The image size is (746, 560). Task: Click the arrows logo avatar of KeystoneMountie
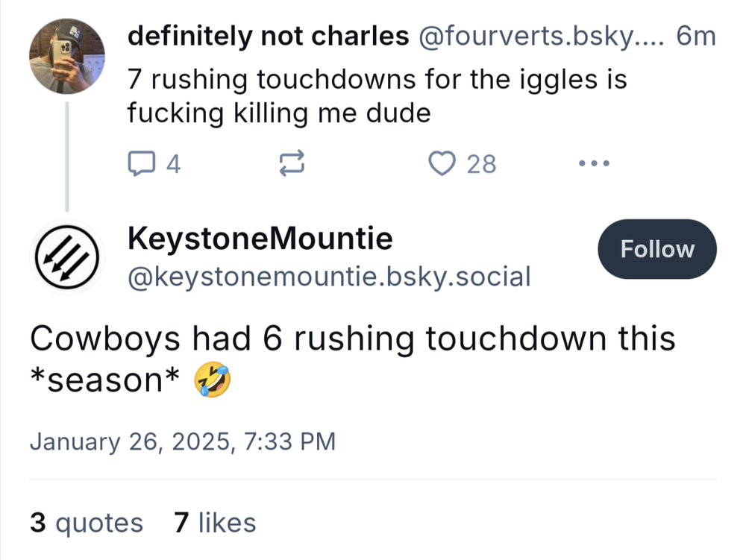pyautogui.click(x=66, y=257)
